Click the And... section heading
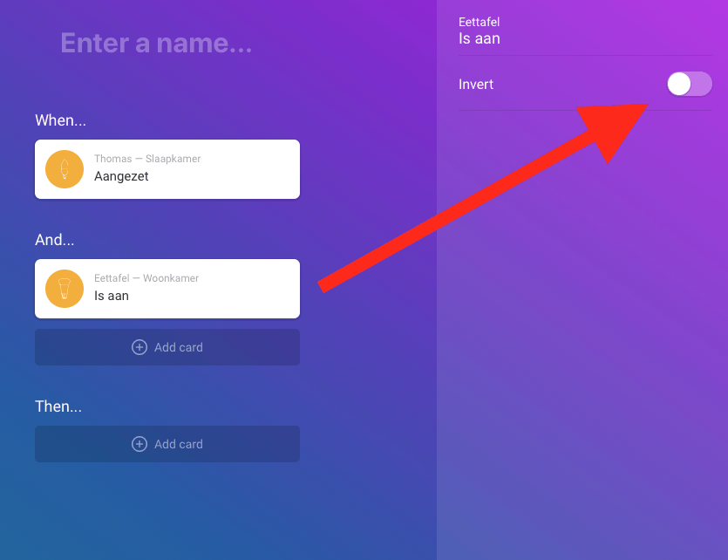 54,240
